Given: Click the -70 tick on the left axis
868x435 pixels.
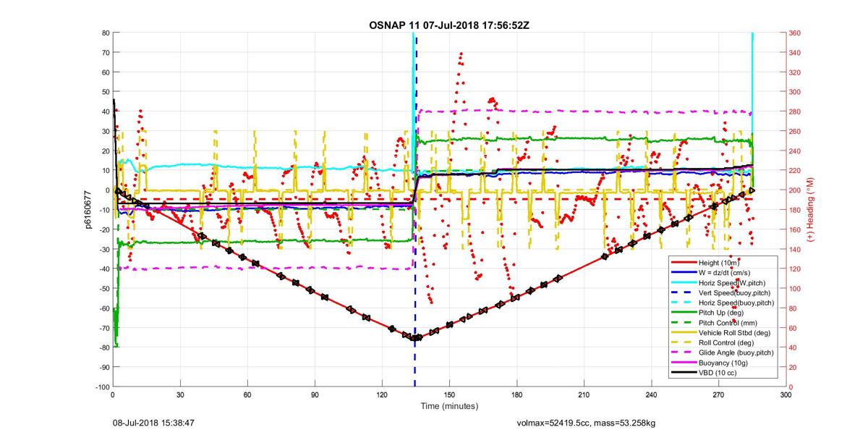Looking at the screenshot, I should click(103, 328).
